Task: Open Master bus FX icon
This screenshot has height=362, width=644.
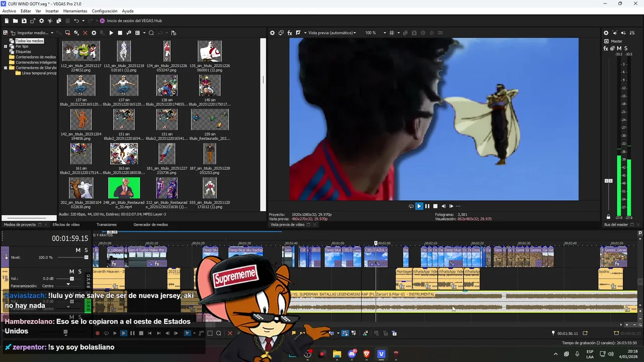Action: (606, 48)
